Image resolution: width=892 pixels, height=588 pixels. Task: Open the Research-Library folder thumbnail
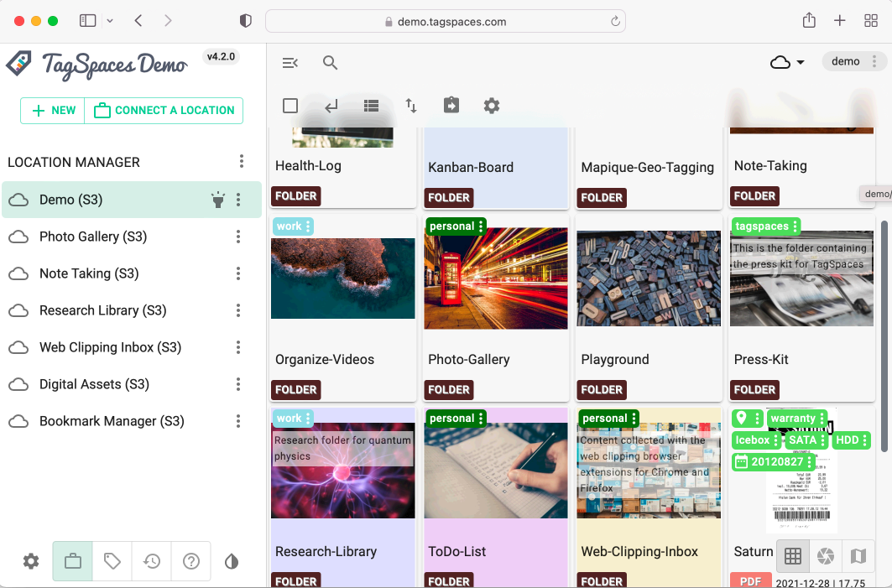[x=343, y=471]
